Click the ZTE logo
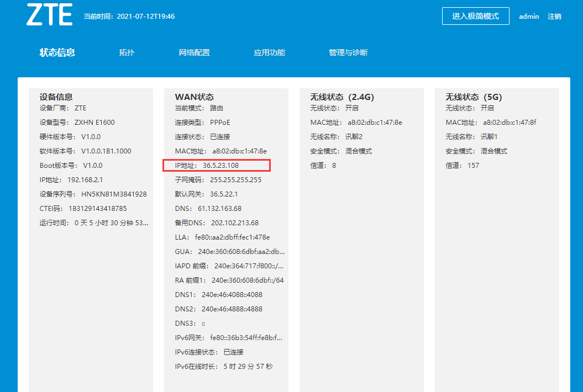This screenshot has width=583, height=392. pos(49,15)
